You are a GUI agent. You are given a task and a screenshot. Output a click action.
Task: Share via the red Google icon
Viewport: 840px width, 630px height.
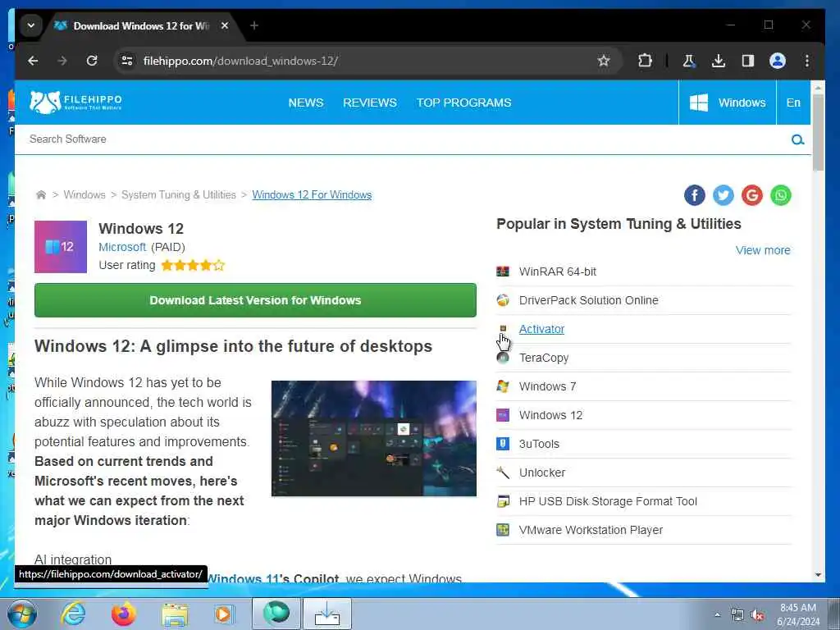(752, 195)
